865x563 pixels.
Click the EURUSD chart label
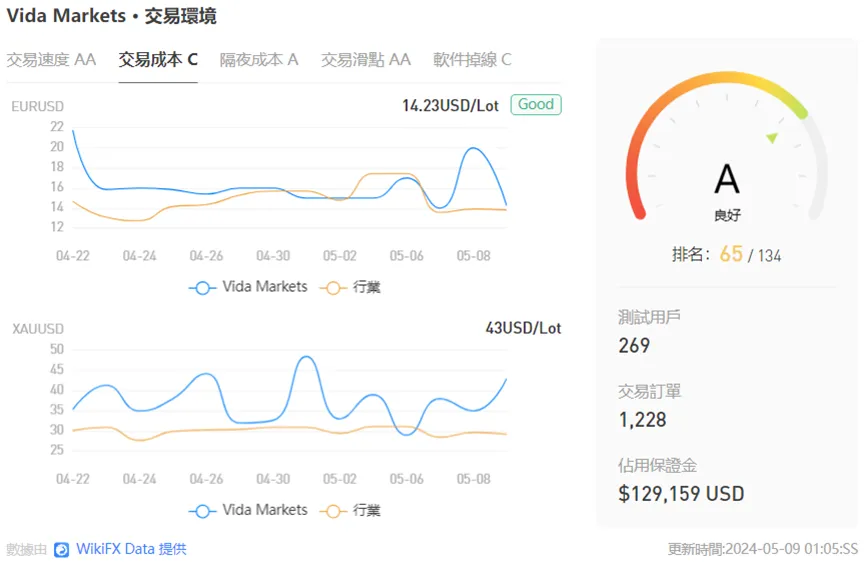click(x=38, y=106)
